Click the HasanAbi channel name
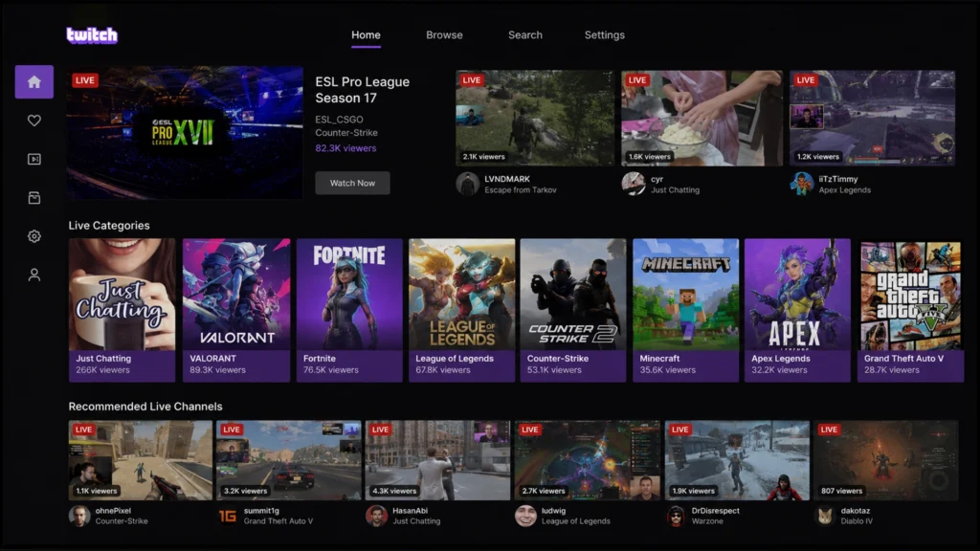This screenshot has width=980, height=551. [410, 511]
